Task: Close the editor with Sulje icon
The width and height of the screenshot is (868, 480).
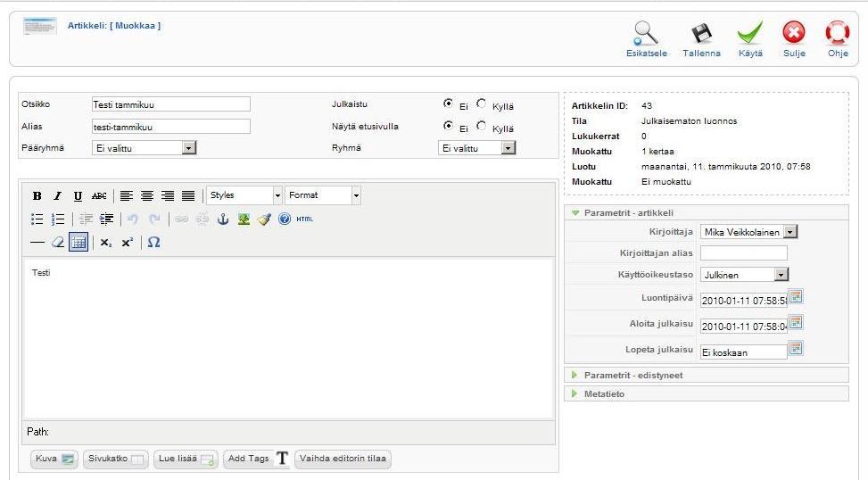Action: pos(794,33)
